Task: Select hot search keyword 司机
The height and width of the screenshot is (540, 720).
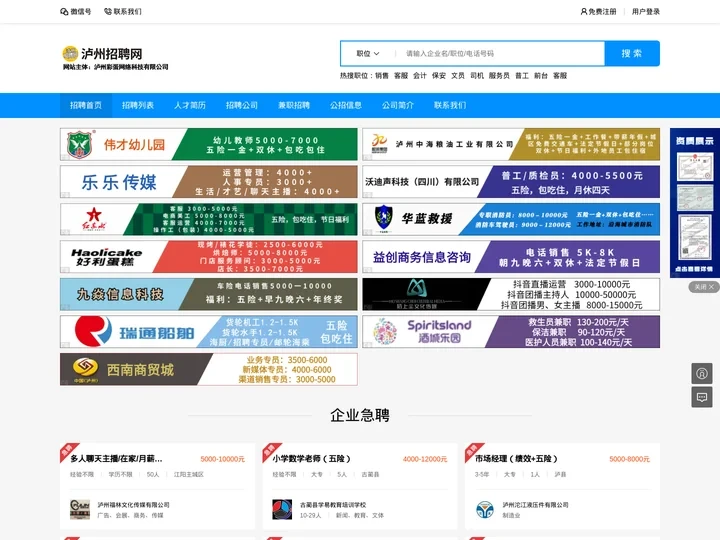Action: 477,76
